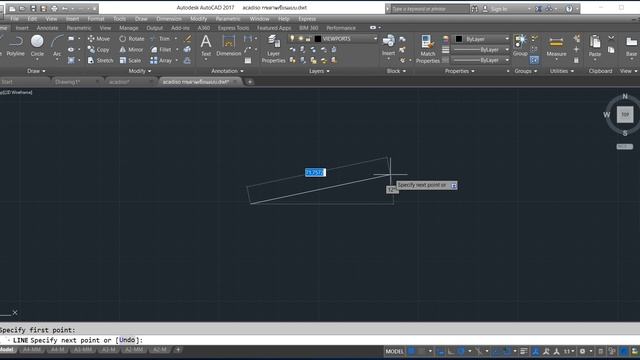Toggle polar tracking in status bar
The height and width of the screenshot is (360, 640).
tap(462, 351)
